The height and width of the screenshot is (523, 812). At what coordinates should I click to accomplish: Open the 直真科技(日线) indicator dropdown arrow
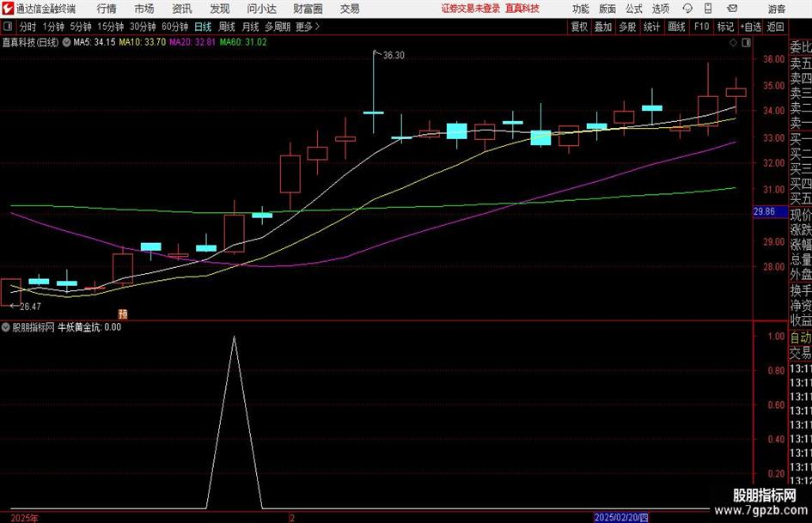(66, 42)
